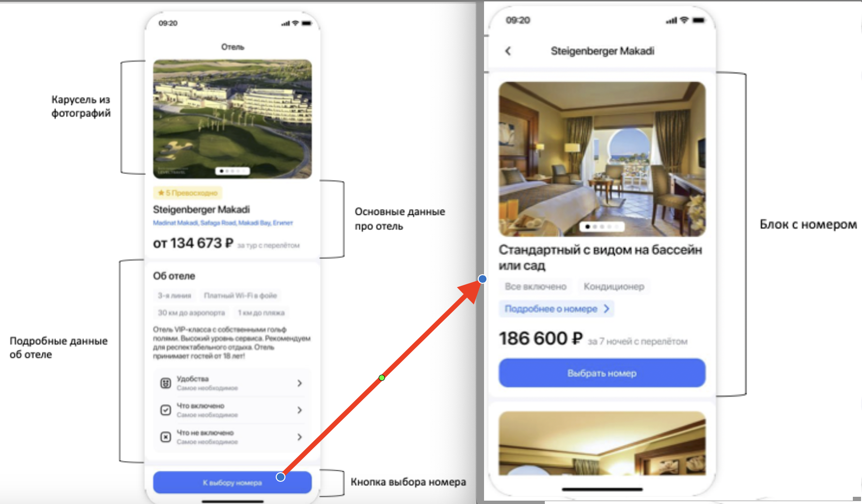Click the Удобства grid icon
Viewport: 862px width, 504px height.
pos(165,383)
